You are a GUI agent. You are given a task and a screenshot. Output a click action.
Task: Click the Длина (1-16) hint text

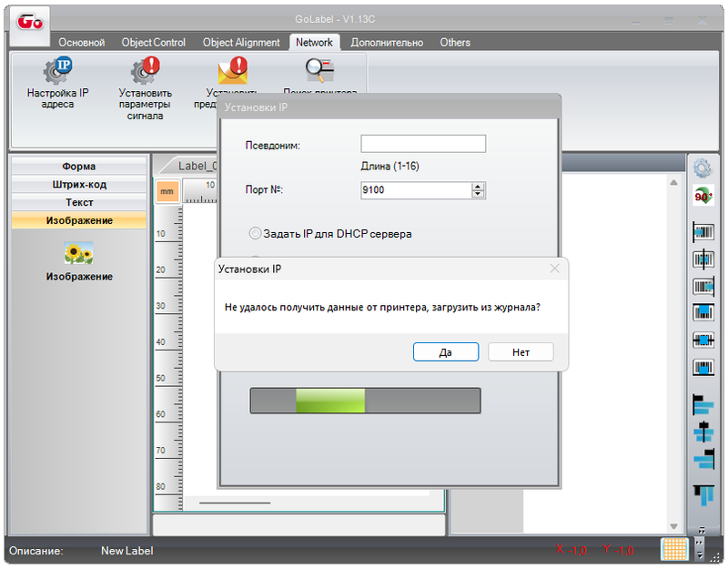pyautogui.click(x=389, y=167)
